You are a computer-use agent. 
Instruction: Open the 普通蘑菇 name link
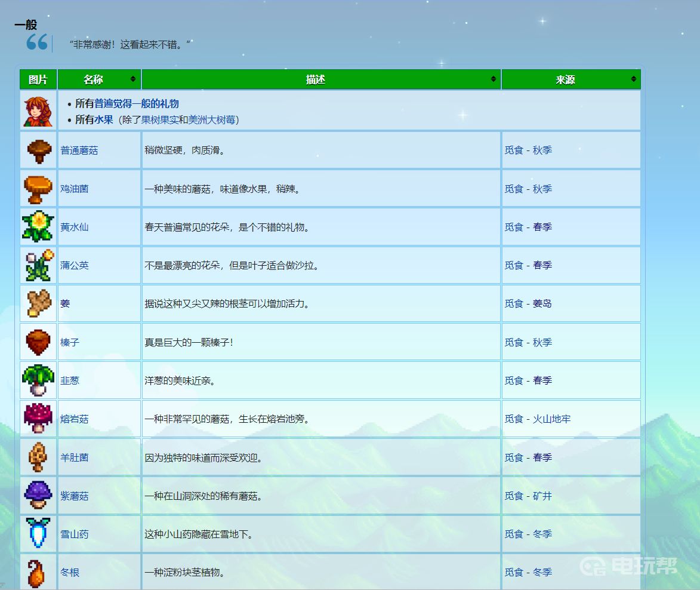click(79, 150)
